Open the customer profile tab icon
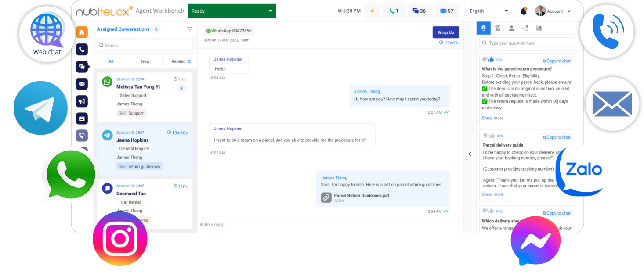 [x=511, y=28]
